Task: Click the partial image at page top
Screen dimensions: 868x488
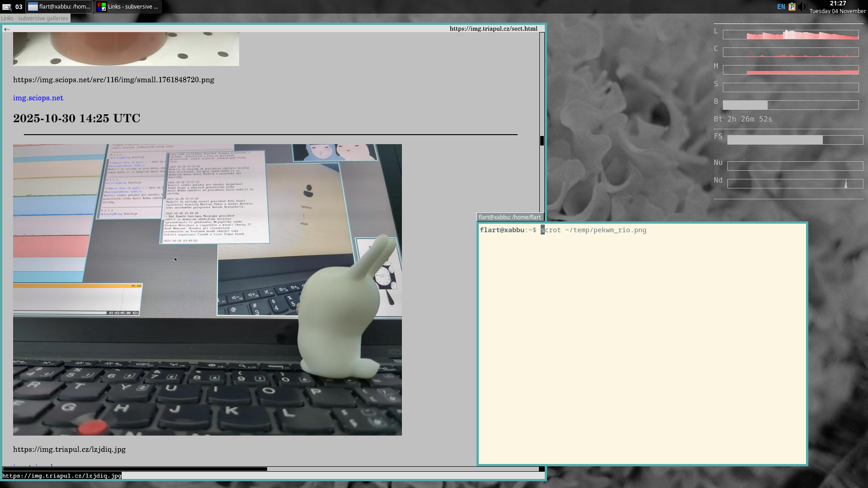Action: click(x=126, y=49)
